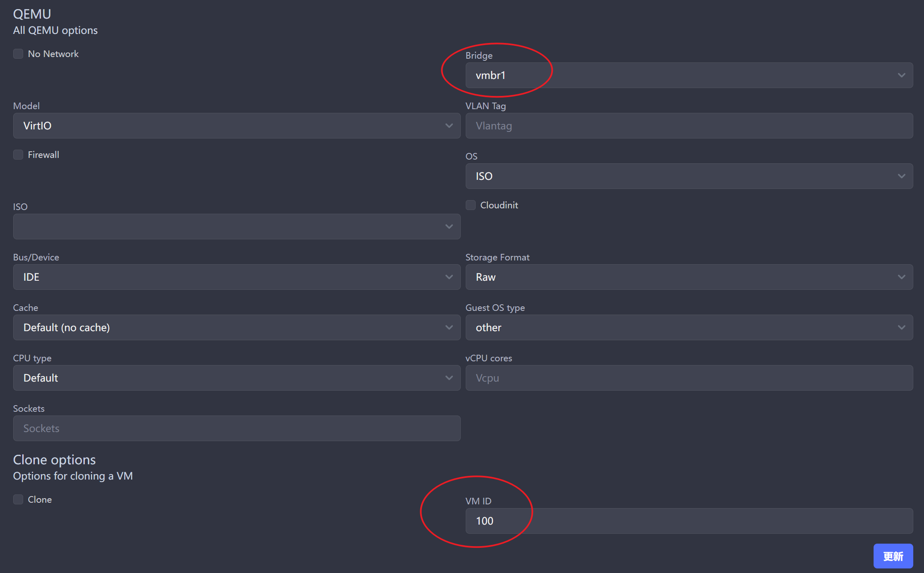Open the Guest OS type dropdown
Image resolution: width=924 pixels, height=573 pixels.
pos(689,327)
